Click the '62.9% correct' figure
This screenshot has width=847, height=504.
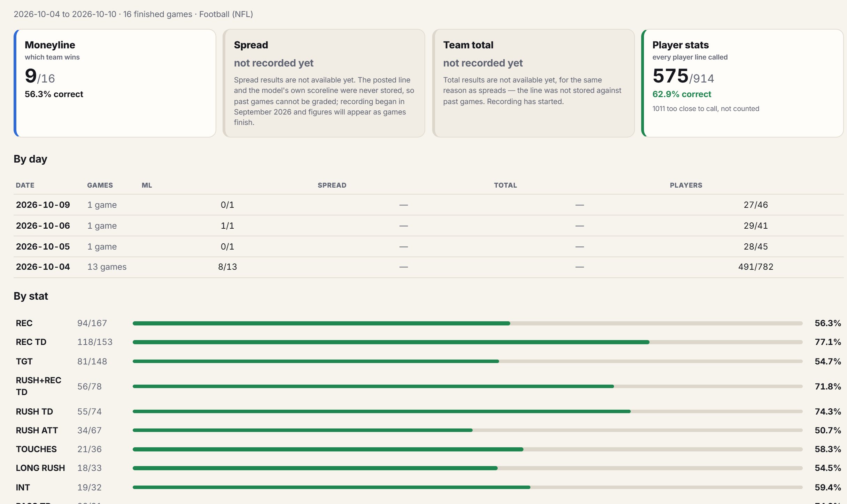coord(682,94)
